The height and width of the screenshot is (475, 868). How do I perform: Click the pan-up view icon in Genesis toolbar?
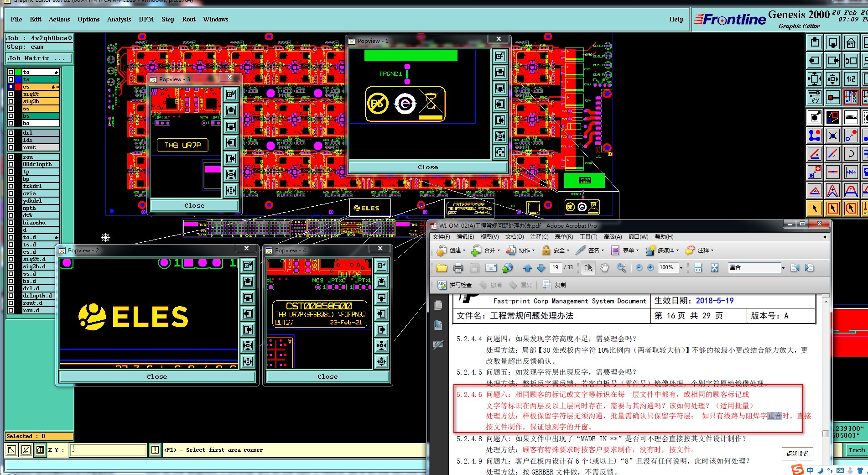pyautogui.click(x=815, y=43)
